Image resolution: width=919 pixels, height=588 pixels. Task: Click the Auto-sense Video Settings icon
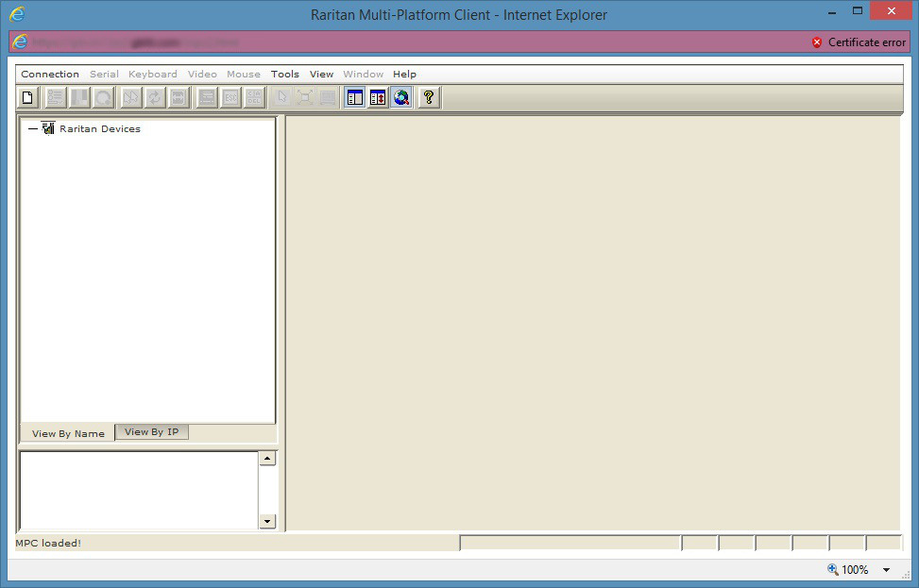click(x=179, y=97)
